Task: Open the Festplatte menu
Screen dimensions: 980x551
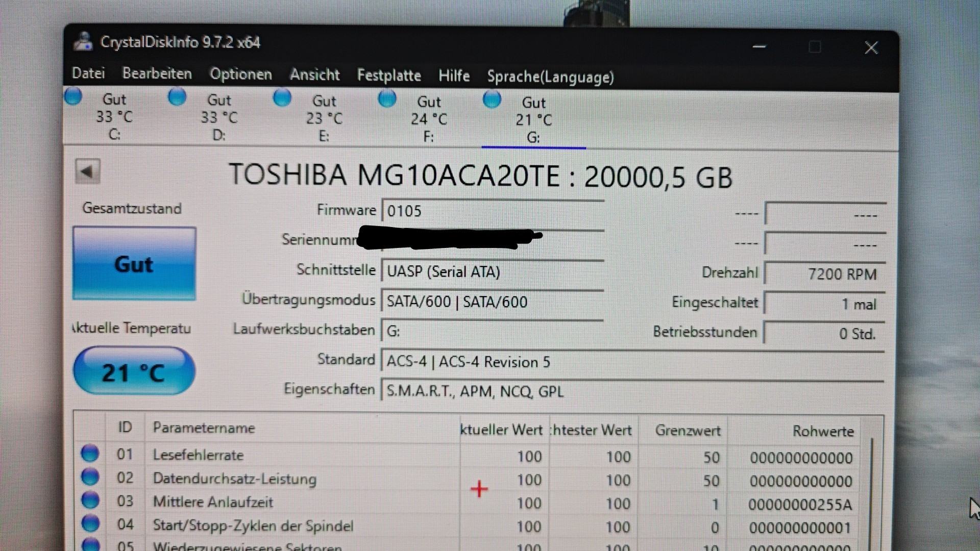Action: tap(389, 76)
